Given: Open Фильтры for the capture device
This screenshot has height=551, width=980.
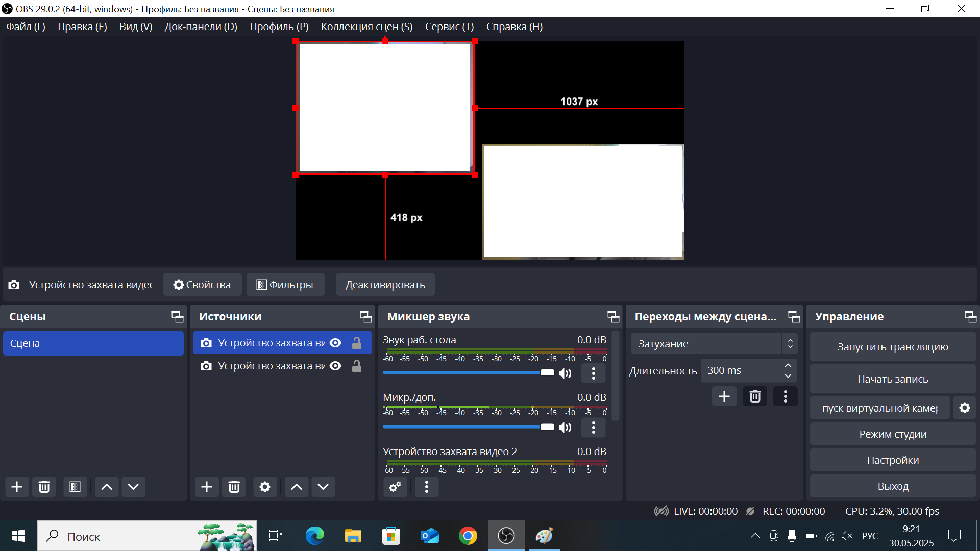Looking at the screenshot, I should point(285,284).
